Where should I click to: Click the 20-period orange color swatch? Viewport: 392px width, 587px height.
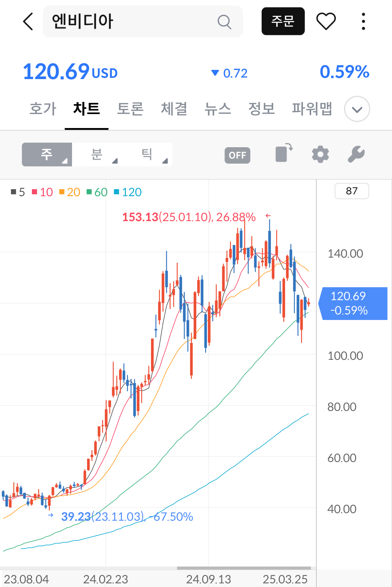tap(62, 192)
